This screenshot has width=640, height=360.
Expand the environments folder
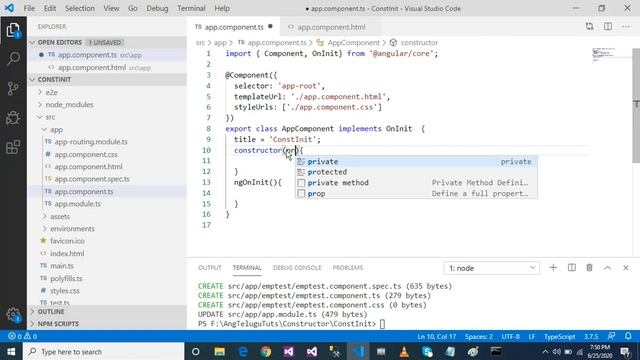coord(107,229)
